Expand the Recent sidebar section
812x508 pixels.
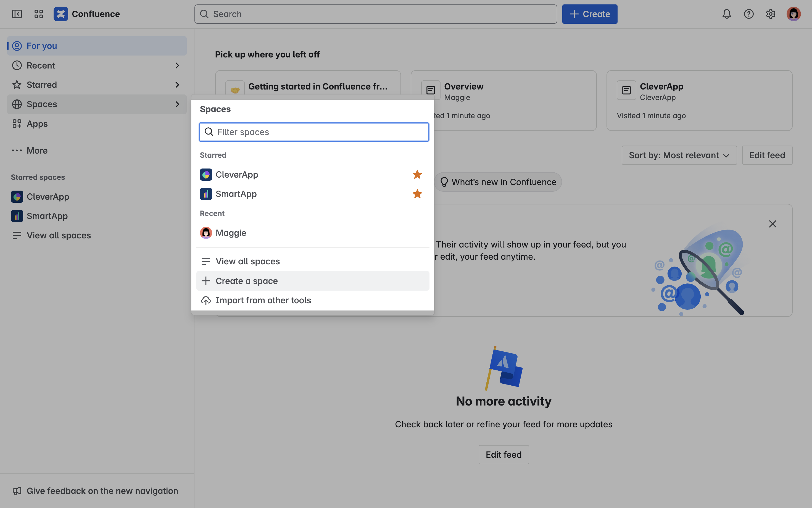tap(177, 65)
